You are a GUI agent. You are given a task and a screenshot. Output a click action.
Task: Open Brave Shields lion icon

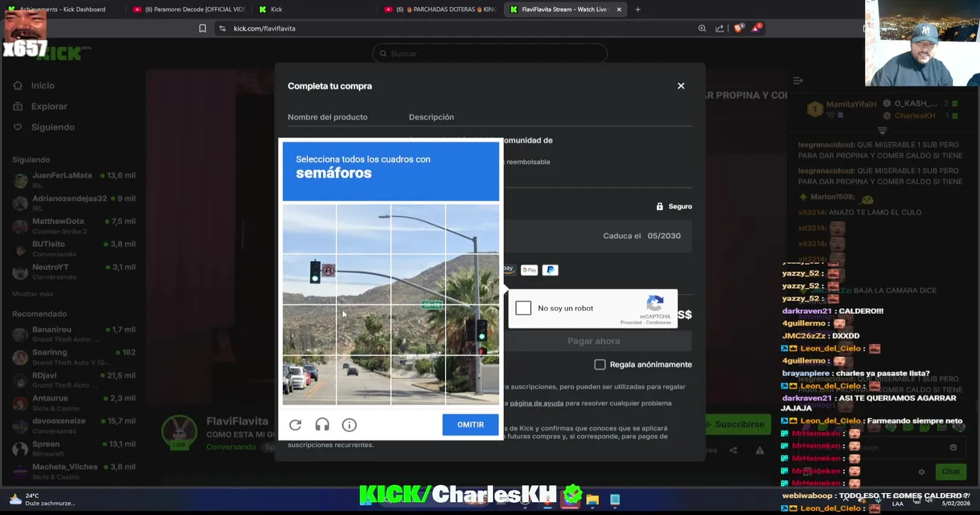click(x=738, y=29)
